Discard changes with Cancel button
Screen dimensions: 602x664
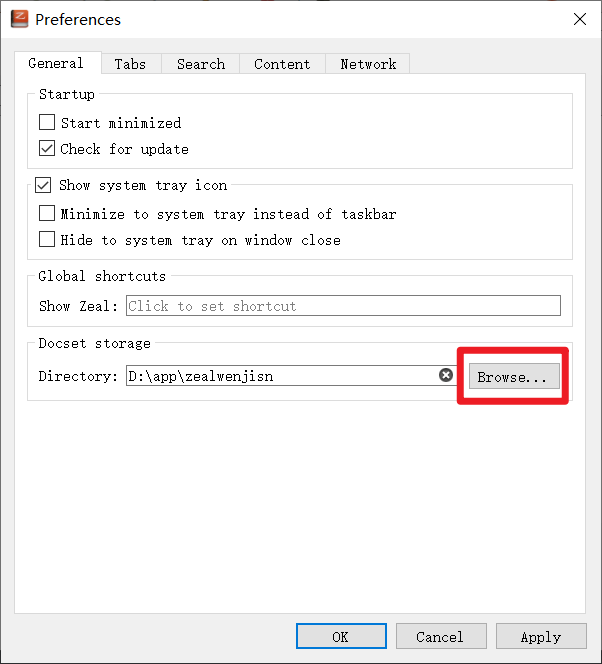pos(441,636)
